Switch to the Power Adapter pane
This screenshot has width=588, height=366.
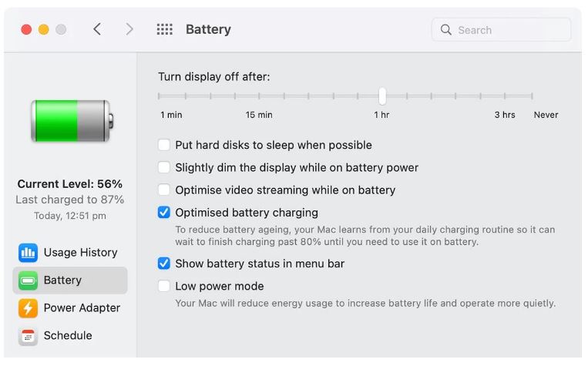[82, 308]
